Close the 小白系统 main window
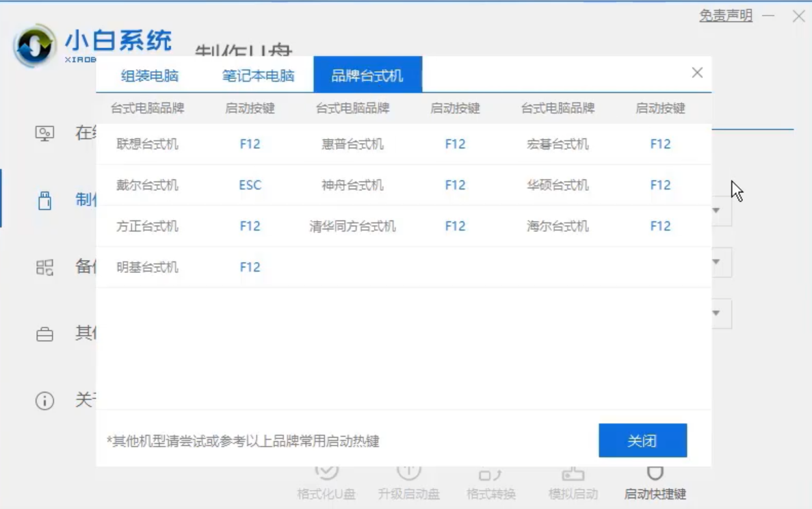This screenshot has height=509, width=812. [798, 16]
